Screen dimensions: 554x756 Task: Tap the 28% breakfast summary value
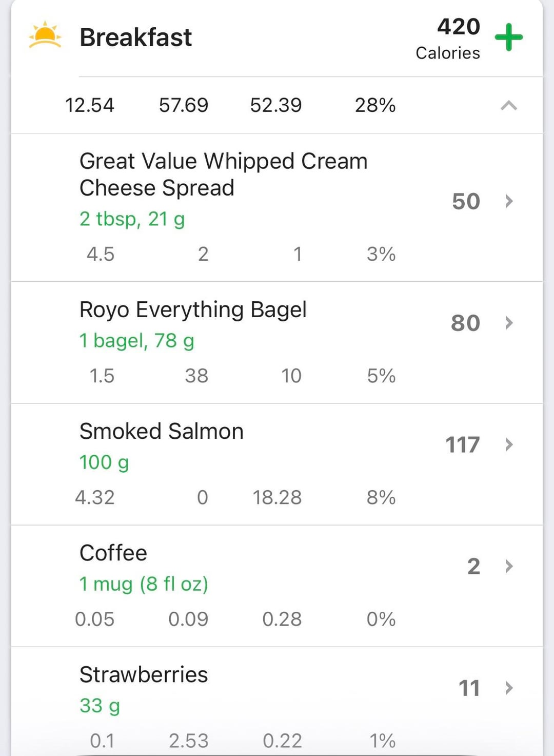click(x=375, y=106)
